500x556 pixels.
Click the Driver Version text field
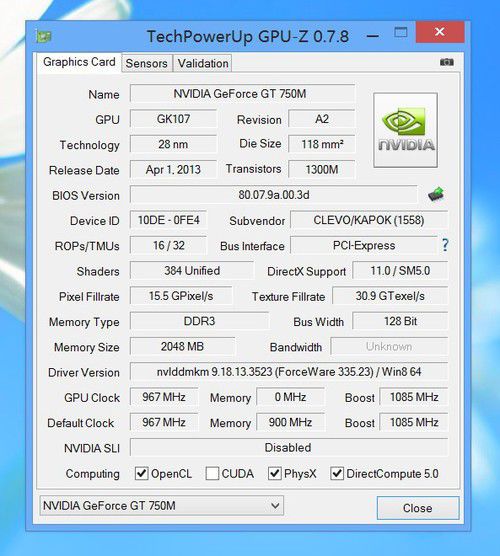pyautogui.click(x=289, y=372)
